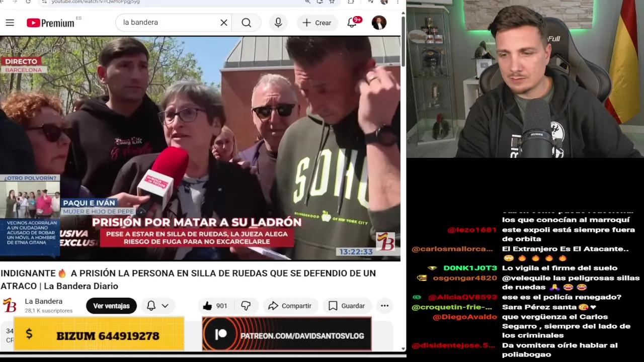644x362 pixels.
Task: Share the video via Compartir button
Action: point(290,306)
